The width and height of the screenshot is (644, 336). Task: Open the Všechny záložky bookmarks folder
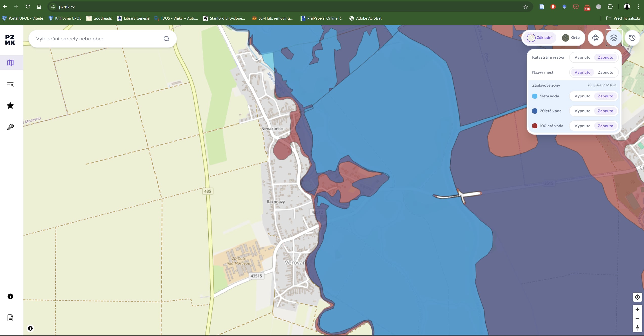click(x=623, y=18)
